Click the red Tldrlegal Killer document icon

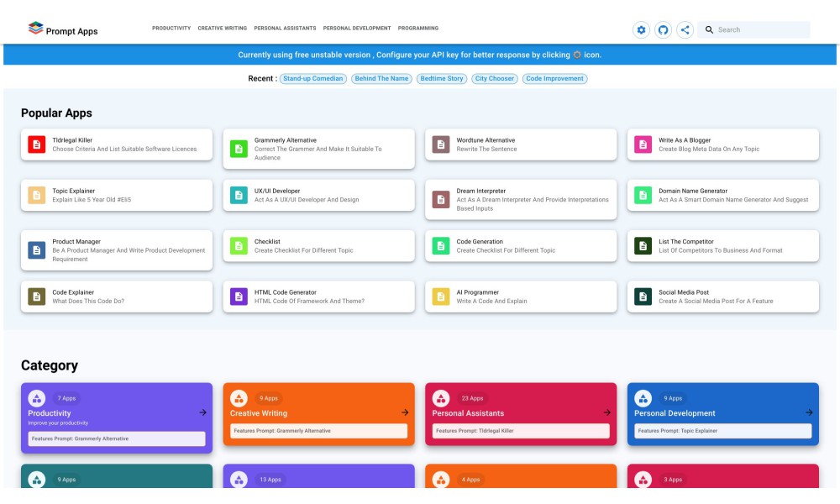36,144
